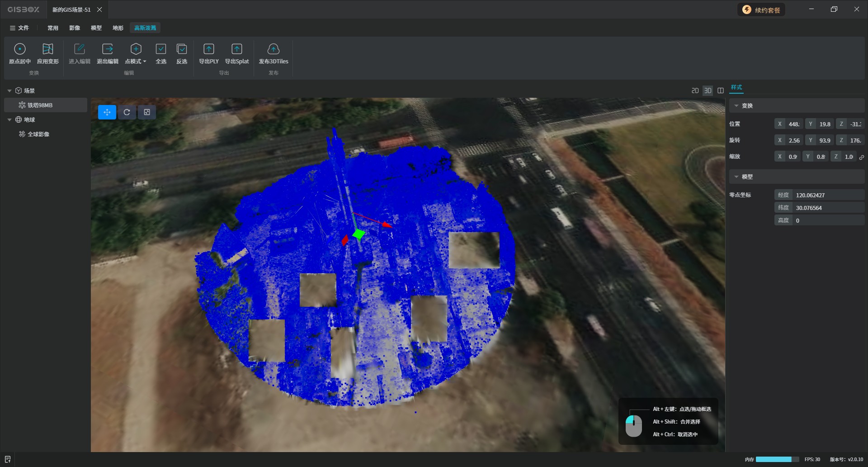Click the 应用变形 apply transform icon
The height and width of the screenshot is (467, 868).
[x=47, y=49]
